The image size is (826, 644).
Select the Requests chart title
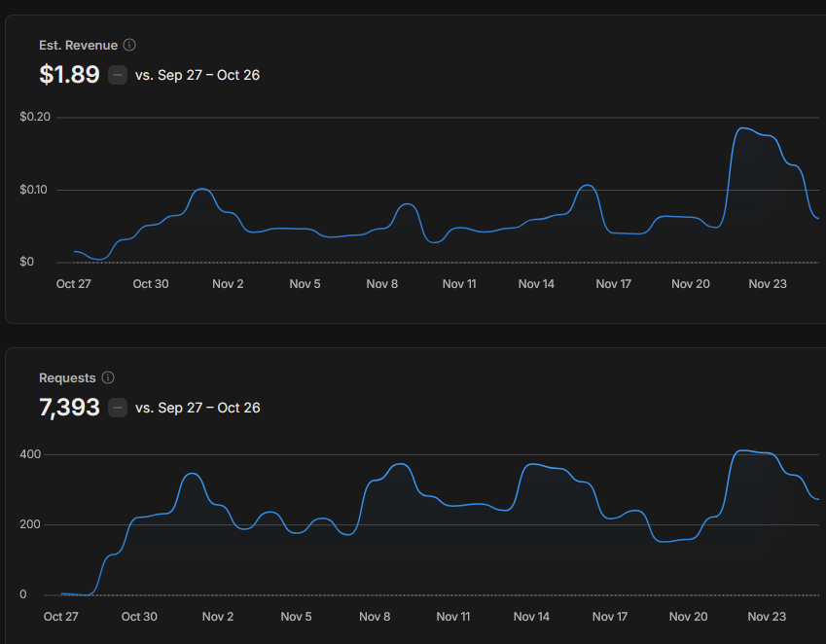pos(67,377)
